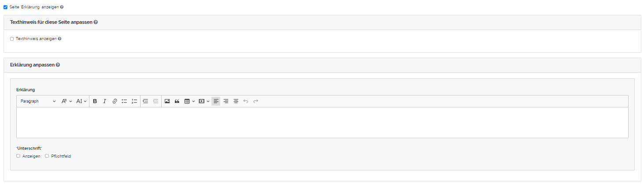Create a numbered list
644x184 pixels.
click(134, 101)
